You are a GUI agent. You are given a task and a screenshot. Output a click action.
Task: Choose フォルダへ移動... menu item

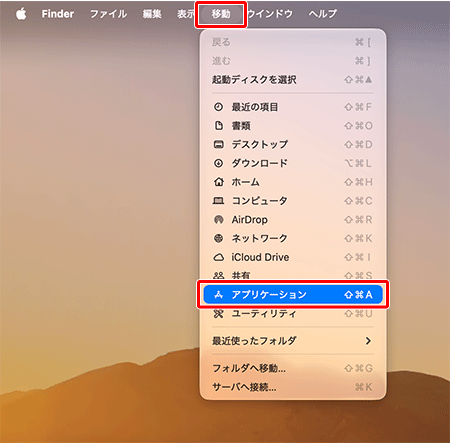click(x=292, y=368)
